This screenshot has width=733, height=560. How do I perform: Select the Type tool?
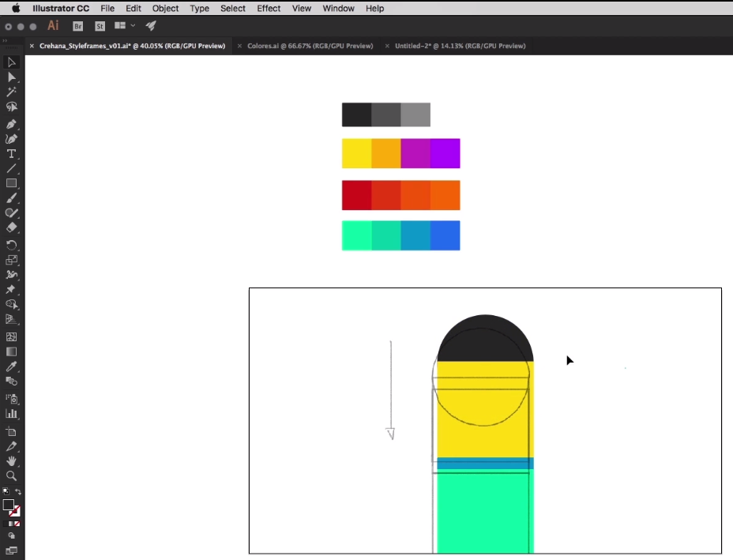tap(11, 155)
